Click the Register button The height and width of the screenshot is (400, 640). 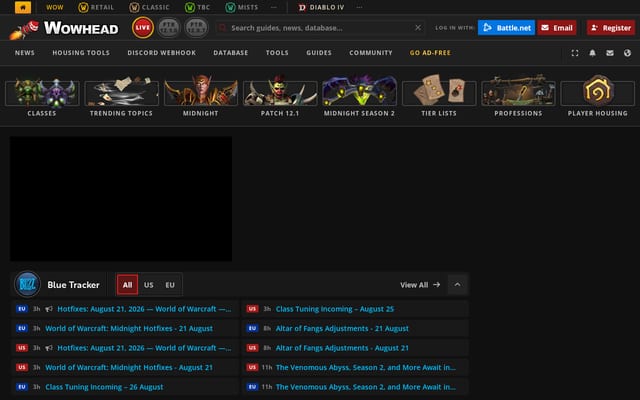(611, 28)
